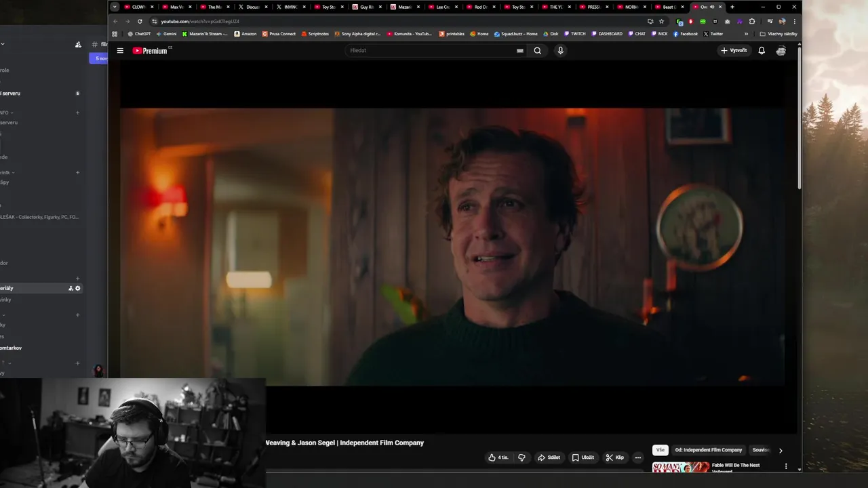Image resolution: width=868 pixels, height=488 pixels.
Task: Dislike the video
Action: 521,457
